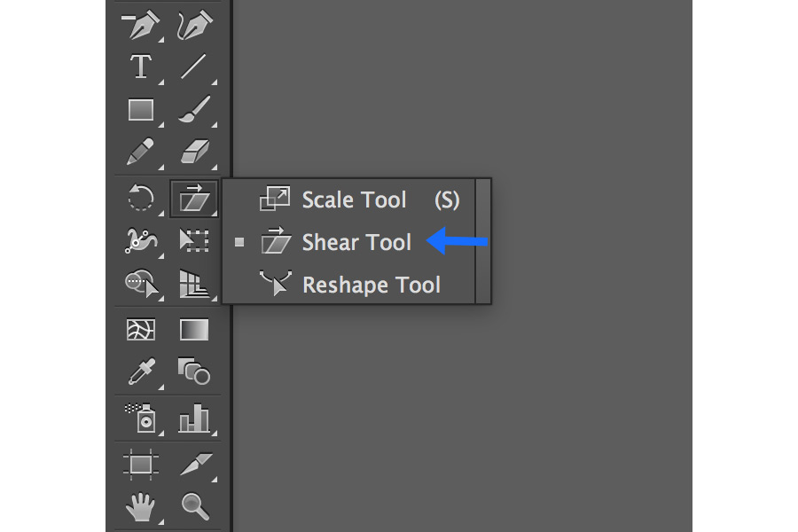Select the Paintbrush tool
Image resolution: width=798 pixels, height=532 pixels.
pyautogui.click(x=194, y=109)
